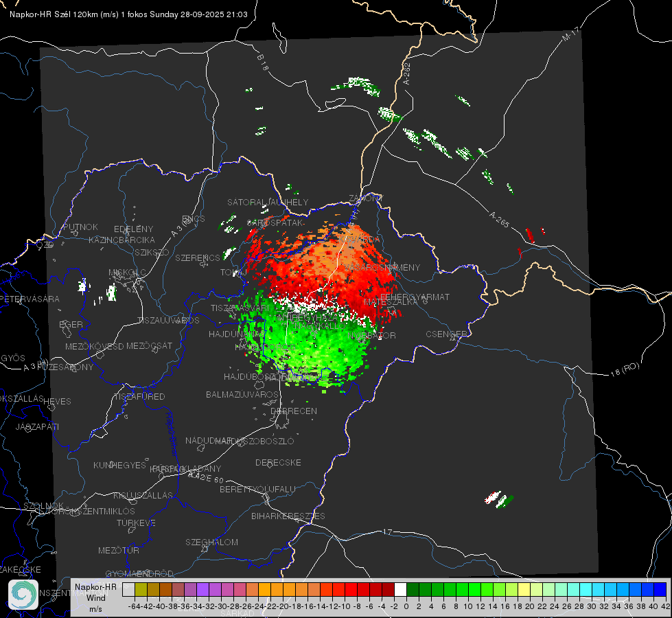Viewport: 672px width, 618px height.
Task: Click the DEBRECEN city label
Action: pyautogui.click(x=294, y=411)
